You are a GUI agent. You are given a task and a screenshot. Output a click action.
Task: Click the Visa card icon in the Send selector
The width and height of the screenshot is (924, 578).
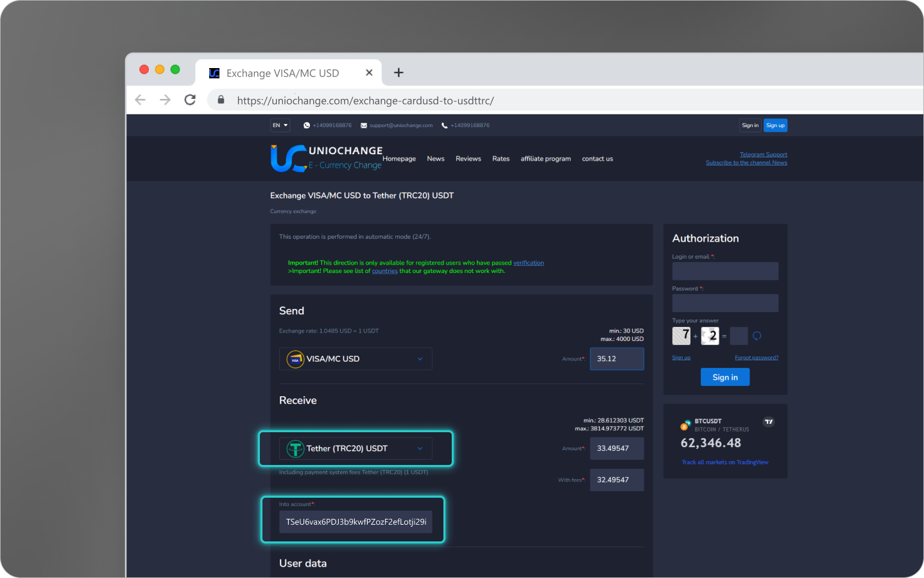[295, 359]
